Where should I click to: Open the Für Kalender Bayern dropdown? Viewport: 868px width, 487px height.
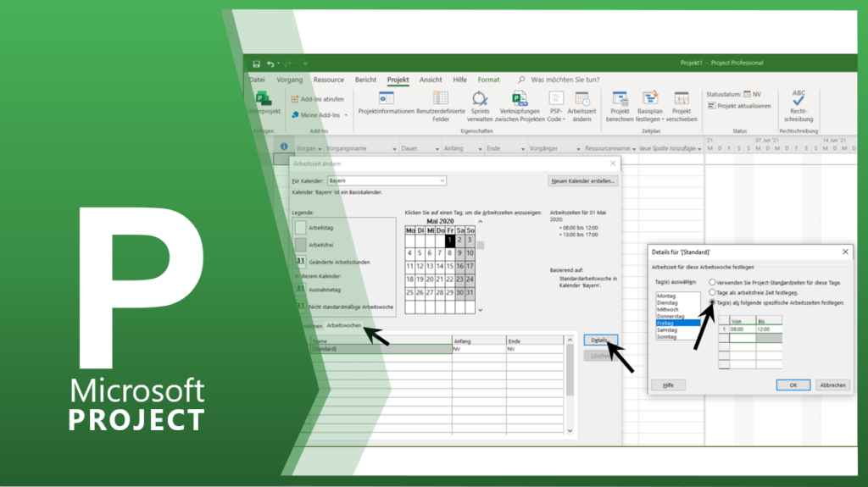[442, 181]
